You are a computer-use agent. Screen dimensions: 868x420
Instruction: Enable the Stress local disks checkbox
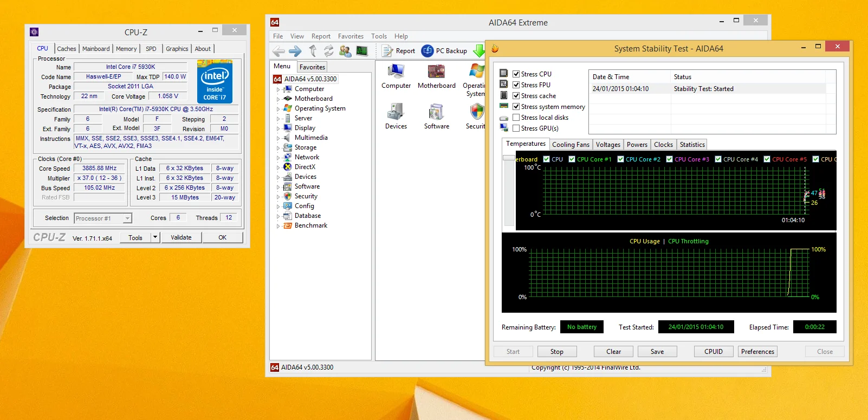[516, 118]
